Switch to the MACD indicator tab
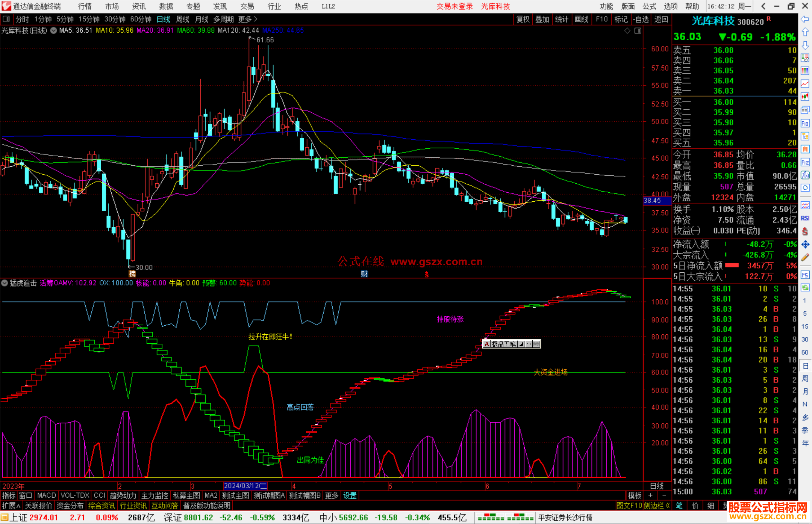Image resolution: width=812 pixels, height=524 pixels. (46, 495)
